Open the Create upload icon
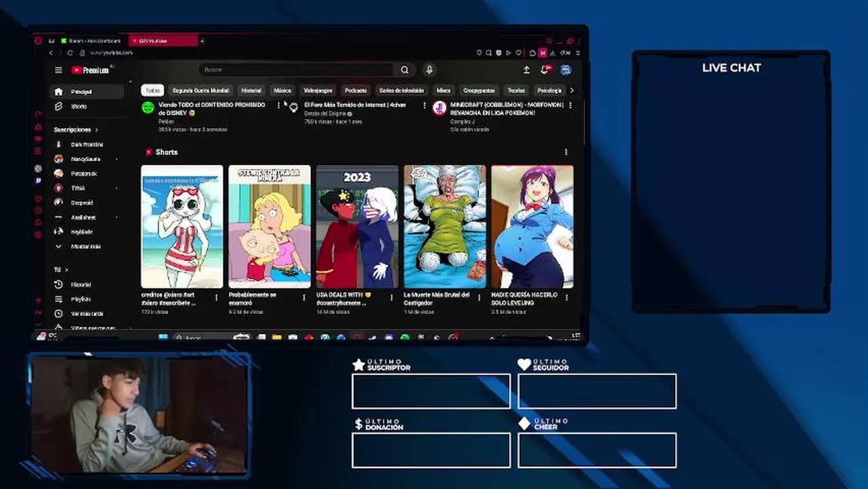 pyautogui.click(x=526, y=70)
